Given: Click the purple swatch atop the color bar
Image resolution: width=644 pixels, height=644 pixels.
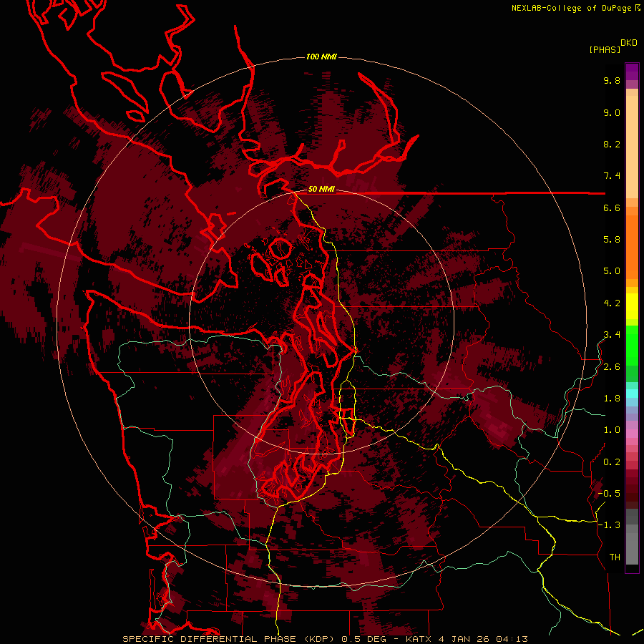Looking at the screenshot, I should tap(632, 72).
